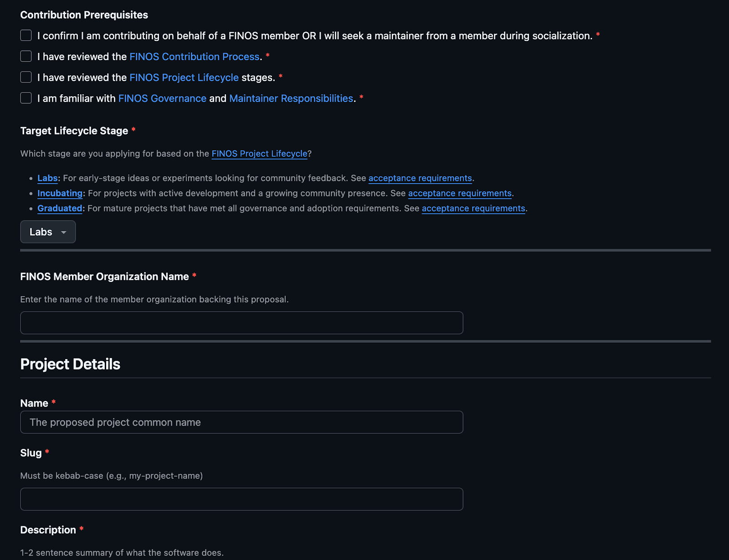Focus the FINOS Member Organization Name field
The height and width of the screenshot is (560, 729).
click(241, 323)
